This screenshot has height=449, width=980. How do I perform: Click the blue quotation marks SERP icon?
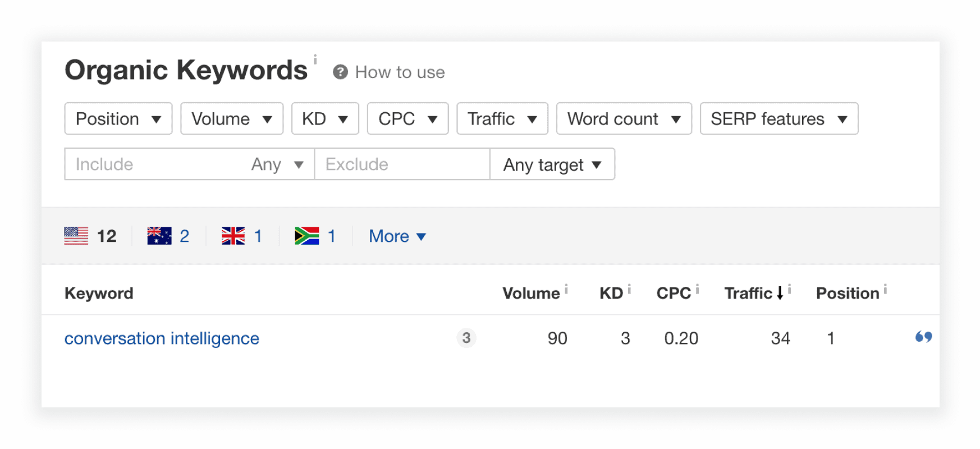(x=923, y=337)
